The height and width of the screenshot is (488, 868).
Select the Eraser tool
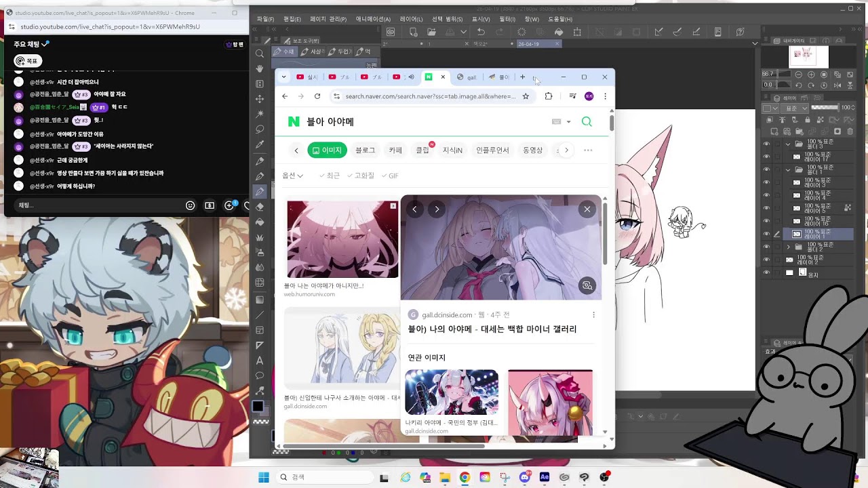260,207
